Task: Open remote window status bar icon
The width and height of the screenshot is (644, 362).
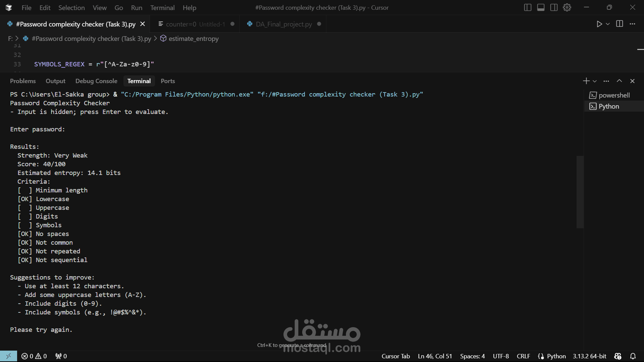Action: [x=8, y=356]
